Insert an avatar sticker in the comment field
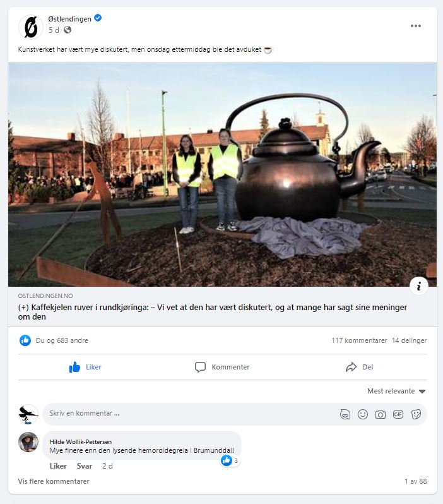 click(x=345, y=414)
